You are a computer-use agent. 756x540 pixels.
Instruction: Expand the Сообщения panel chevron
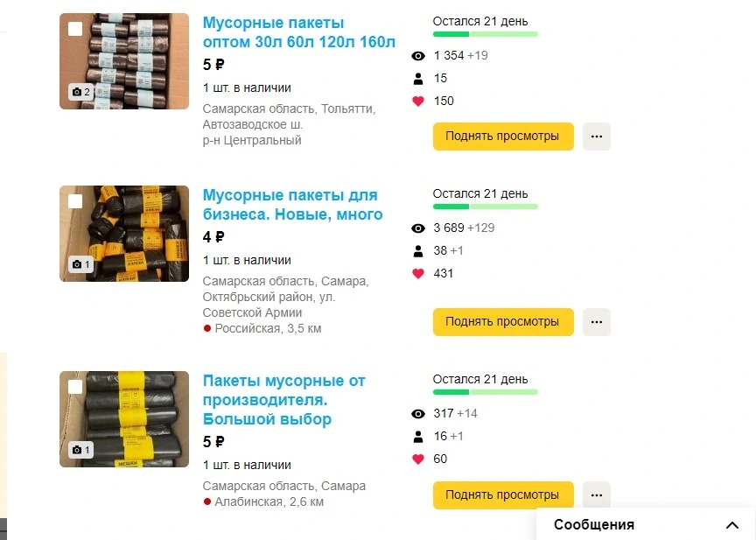coord(732,524)
